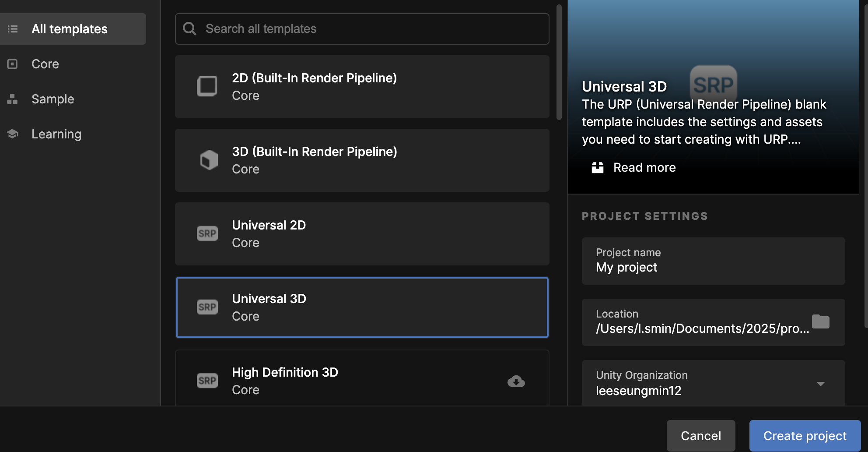Open the Core templates category
Image resolution: width=868 pixels, height=452 pixels.
point(45,64)
